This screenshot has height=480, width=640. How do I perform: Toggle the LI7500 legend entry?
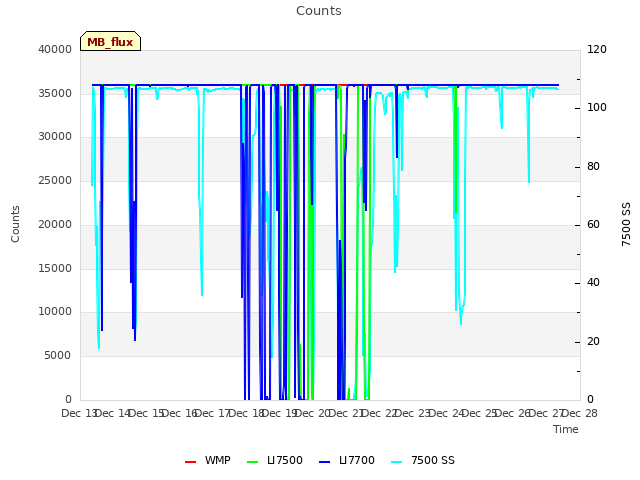(275, 460)
